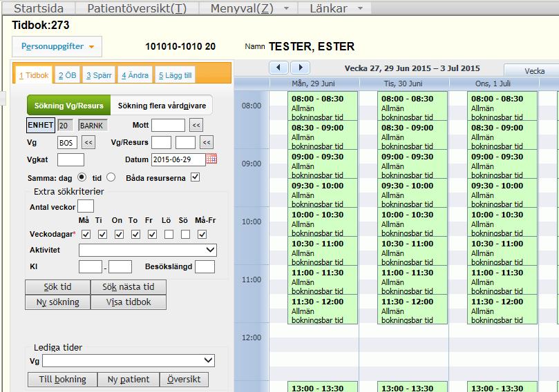
Task: Open Patientöversikt(T) menu item
Action: coord(137,8)
